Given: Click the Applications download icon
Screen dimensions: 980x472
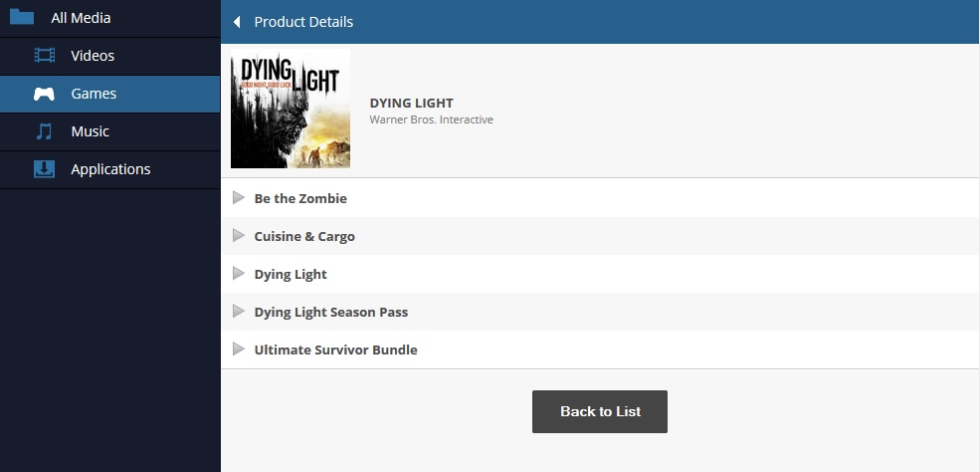Looking at the screenshot, I should pos(45,169).
